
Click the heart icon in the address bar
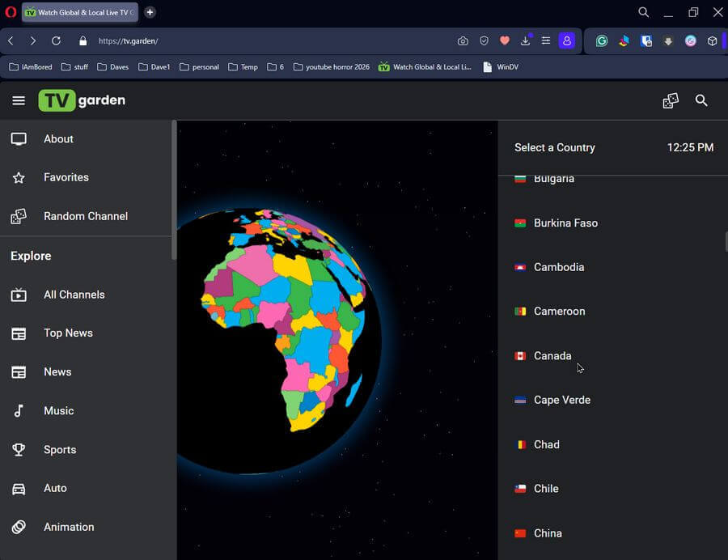tap(505, 40)
